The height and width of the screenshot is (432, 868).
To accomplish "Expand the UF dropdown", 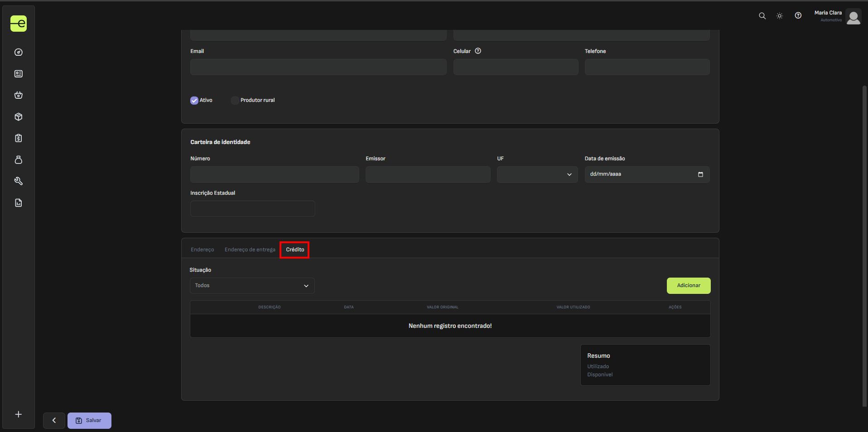I will point(537,174).
